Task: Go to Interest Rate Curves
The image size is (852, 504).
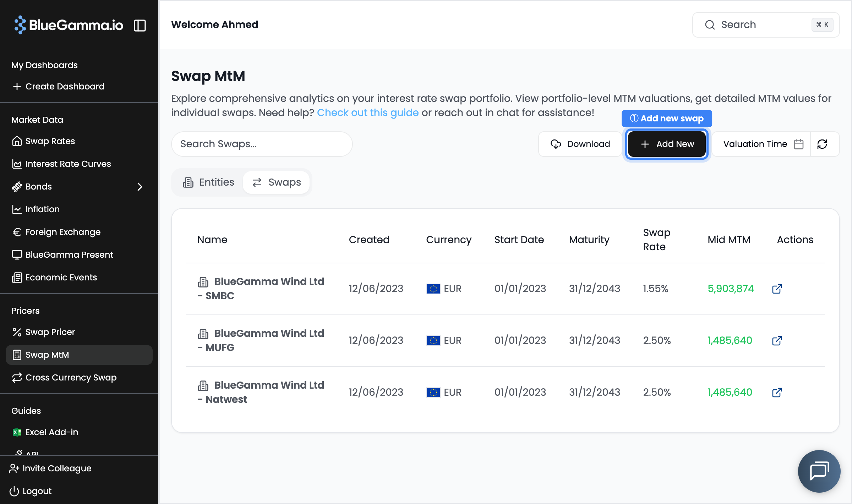Action: 68,164
